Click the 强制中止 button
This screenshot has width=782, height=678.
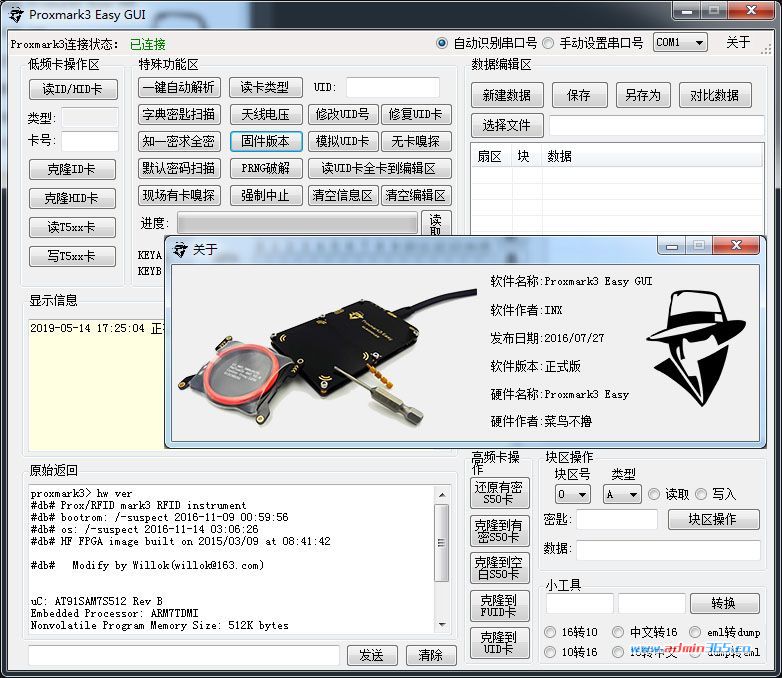[x=265, y=195]
